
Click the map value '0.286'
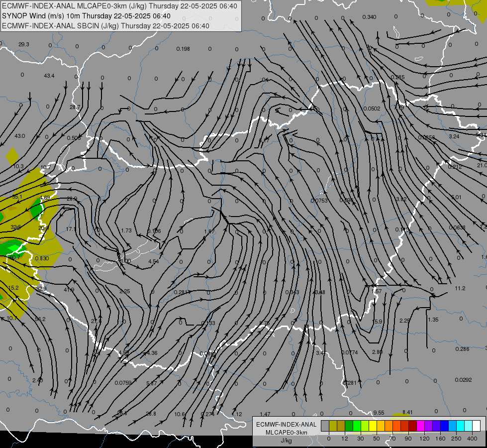click(x=462, y=349)
